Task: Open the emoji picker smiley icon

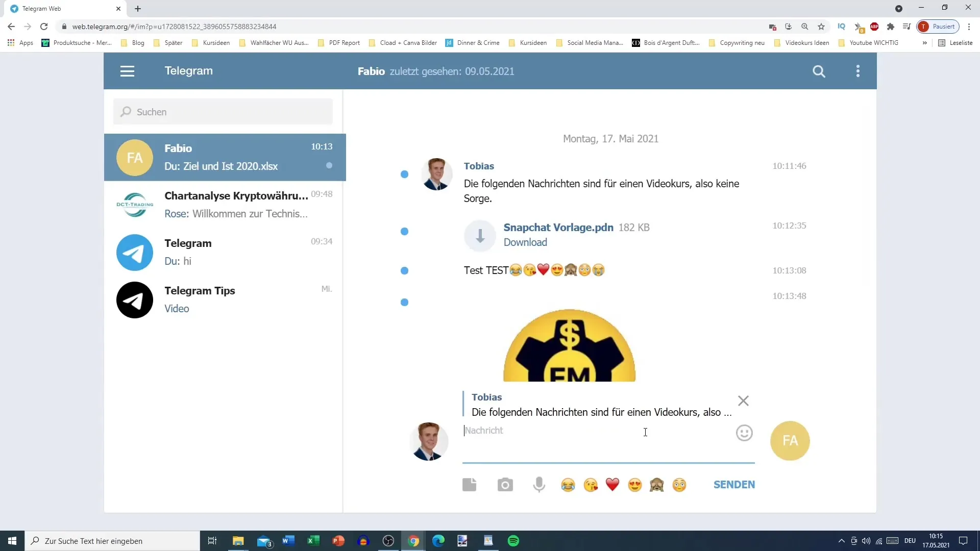Action: 744,433
